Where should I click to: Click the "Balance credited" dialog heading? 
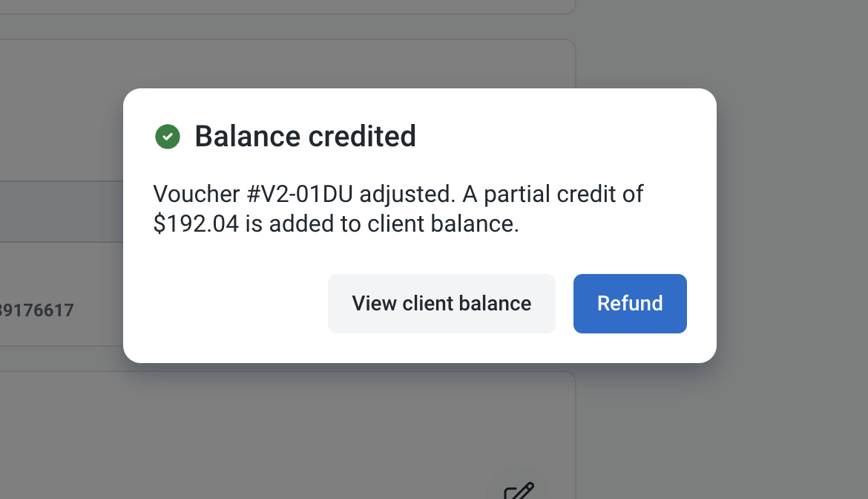point(305,137)
